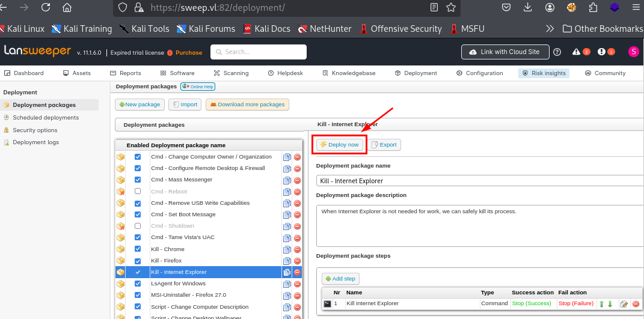Enable the Cmd - Reboot package checkbox
This screenshot has height=319, width=644.
tap(138, 192)
